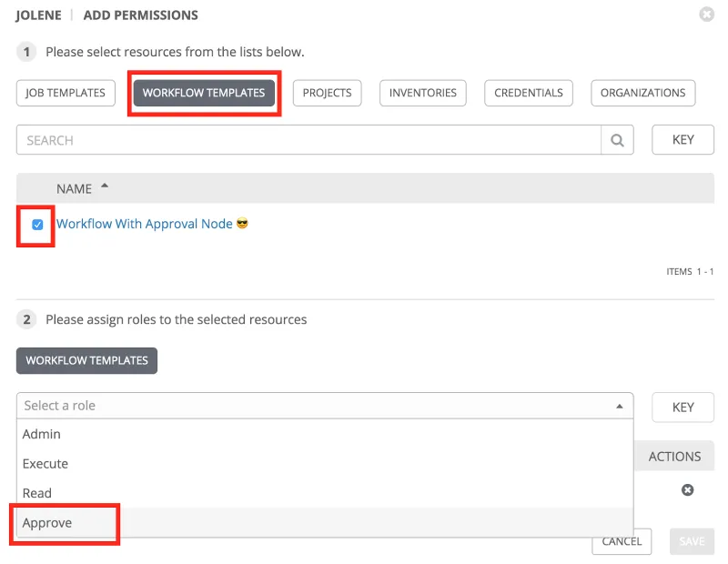Uncheck Workflow With Approval Node checkbox

[37, 225]
